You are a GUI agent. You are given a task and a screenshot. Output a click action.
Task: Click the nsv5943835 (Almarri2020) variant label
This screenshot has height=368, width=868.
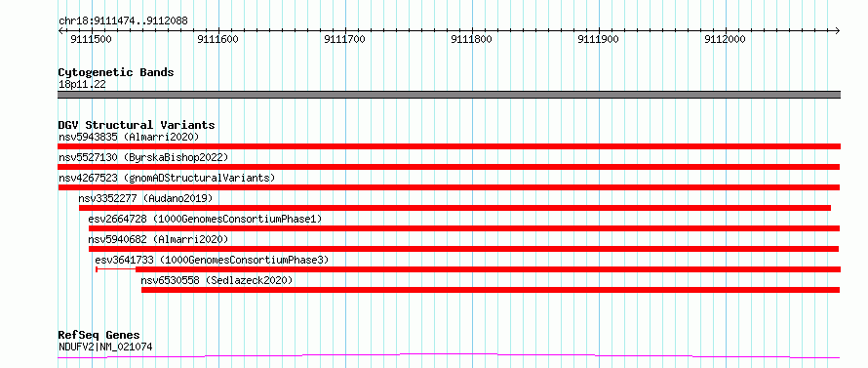pos(129,137)
